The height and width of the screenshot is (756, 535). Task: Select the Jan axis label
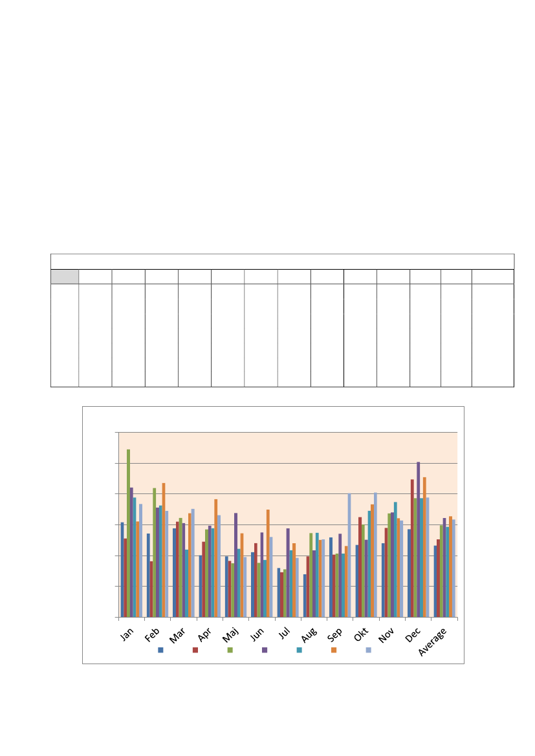point(126,634)
